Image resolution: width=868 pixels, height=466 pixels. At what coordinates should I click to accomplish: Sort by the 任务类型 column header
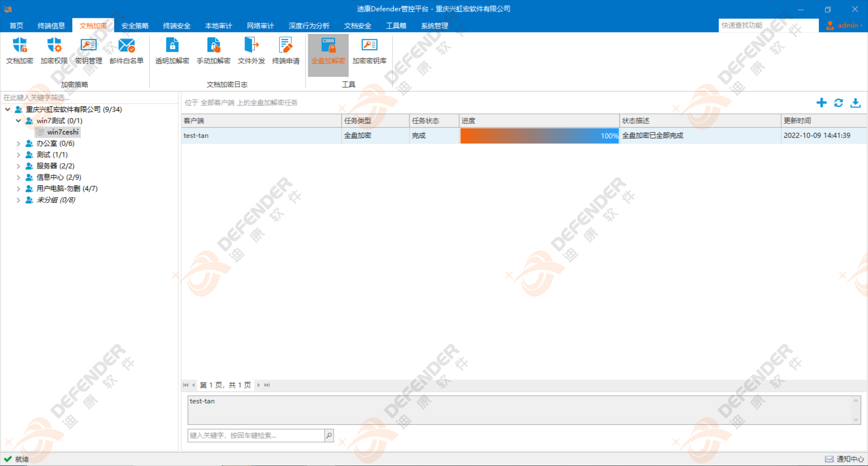[x=375, y=121]
